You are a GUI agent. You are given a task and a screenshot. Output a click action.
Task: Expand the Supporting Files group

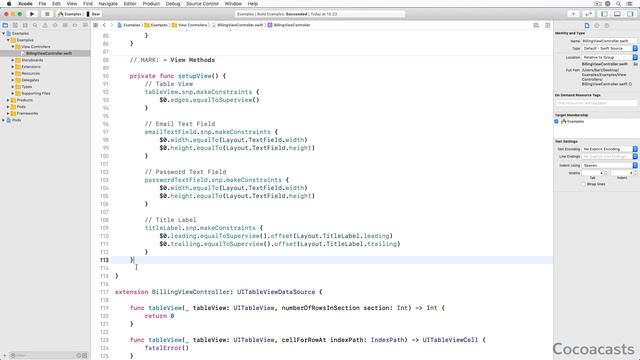[13, 93]
